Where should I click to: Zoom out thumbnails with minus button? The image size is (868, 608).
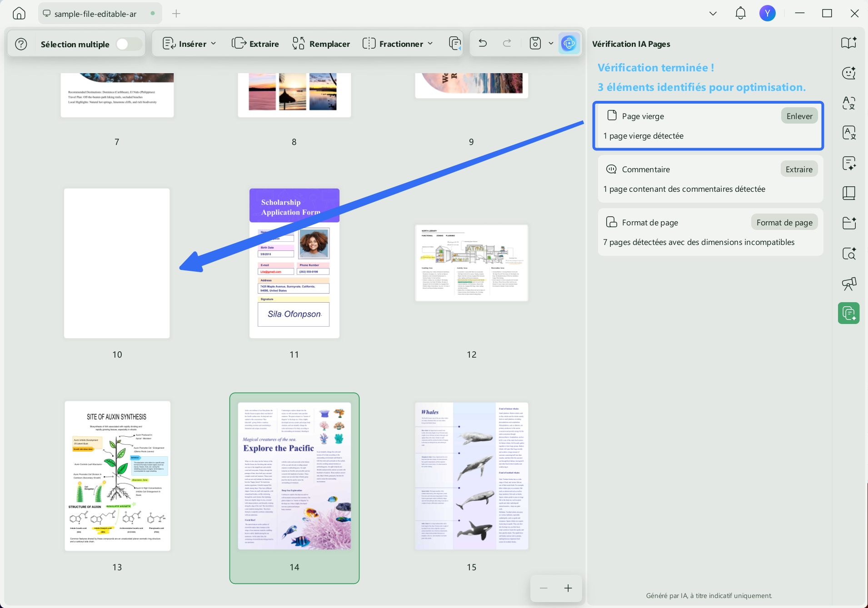544,588
